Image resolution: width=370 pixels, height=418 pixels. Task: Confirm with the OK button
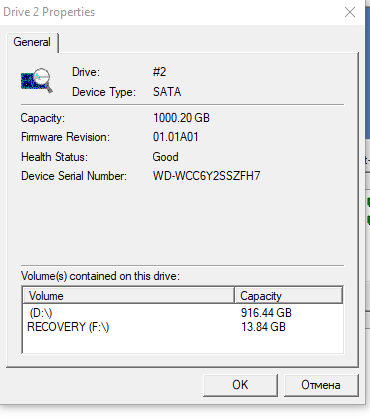pos(240,385)
